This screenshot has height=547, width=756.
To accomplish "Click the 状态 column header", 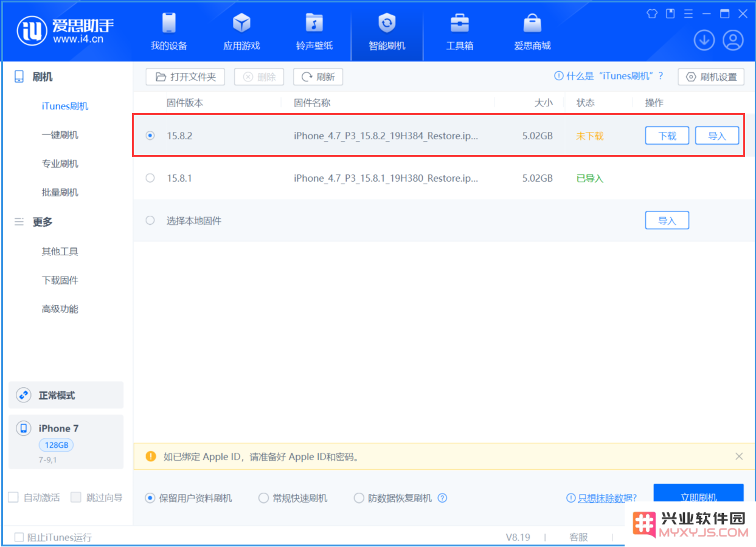I will (586, 103).
